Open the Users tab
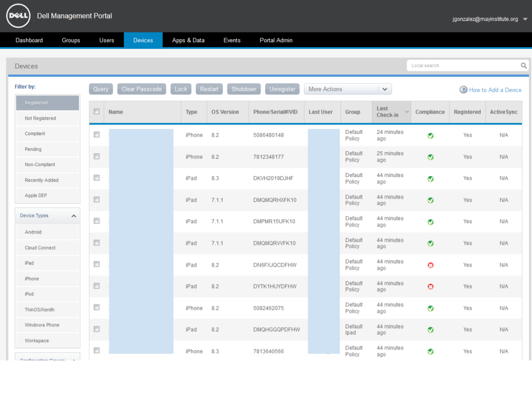Image resolution: width=532 pixels, height=399 pixels. click(107, 40)
